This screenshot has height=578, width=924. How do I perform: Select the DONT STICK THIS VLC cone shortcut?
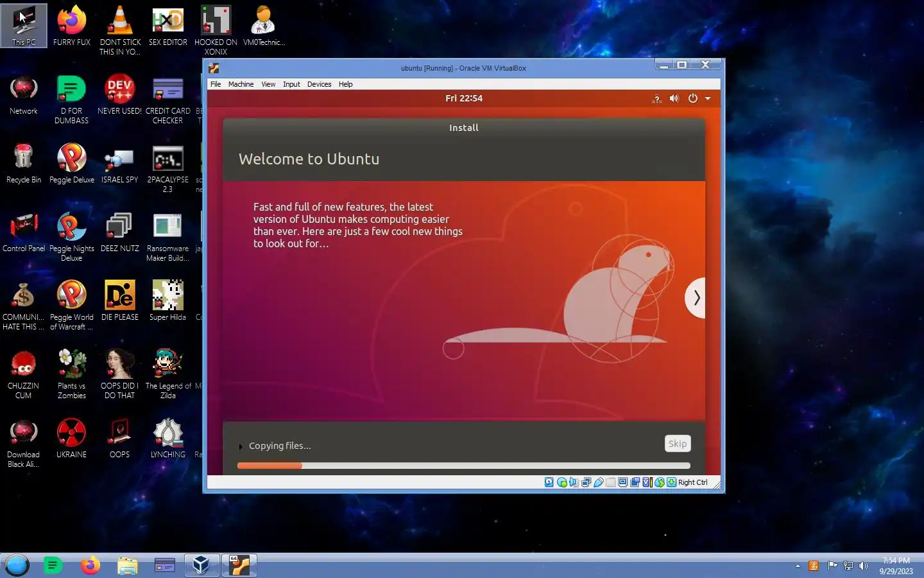coord(120,30)
